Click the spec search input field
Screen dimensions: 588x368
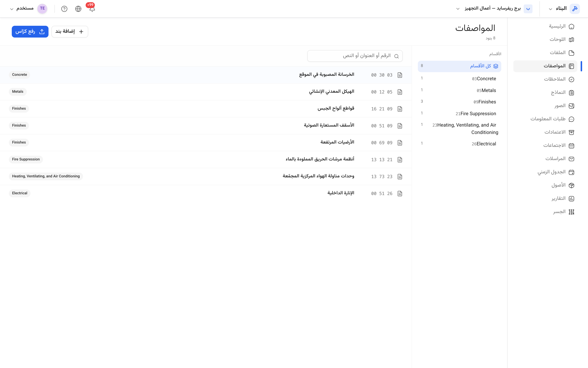pos(355,56)
